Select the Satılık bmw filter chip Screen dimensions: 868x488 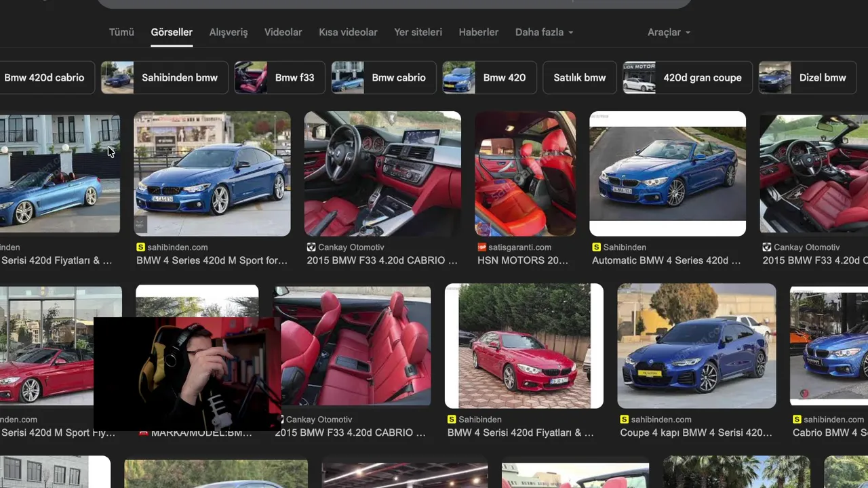tap(580, 77)
